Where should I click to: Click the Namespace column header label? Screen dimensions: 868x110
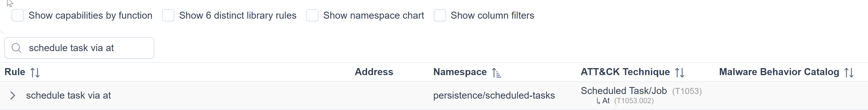(460, 72)
